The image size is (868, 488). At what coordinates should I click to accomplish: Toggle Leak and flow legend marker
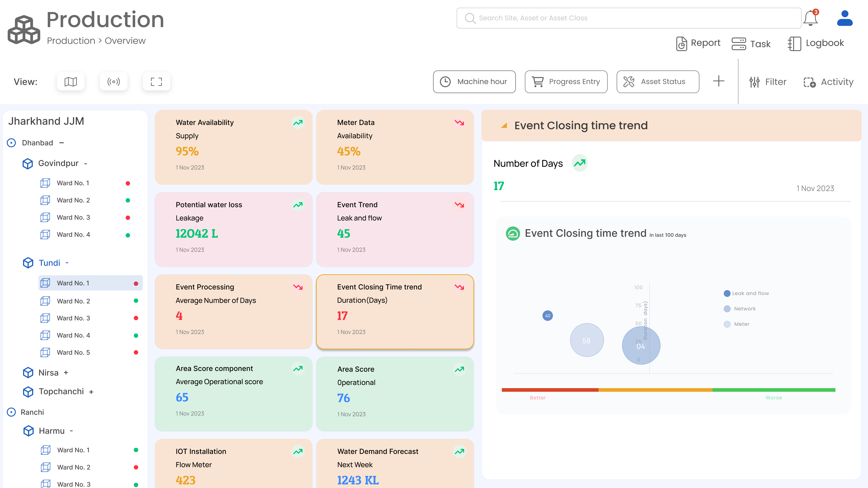point(727,293)
